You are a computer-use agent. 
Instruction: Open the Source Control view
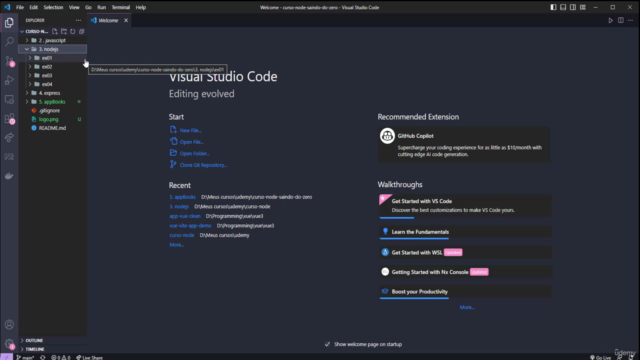[x=9, y=61]
